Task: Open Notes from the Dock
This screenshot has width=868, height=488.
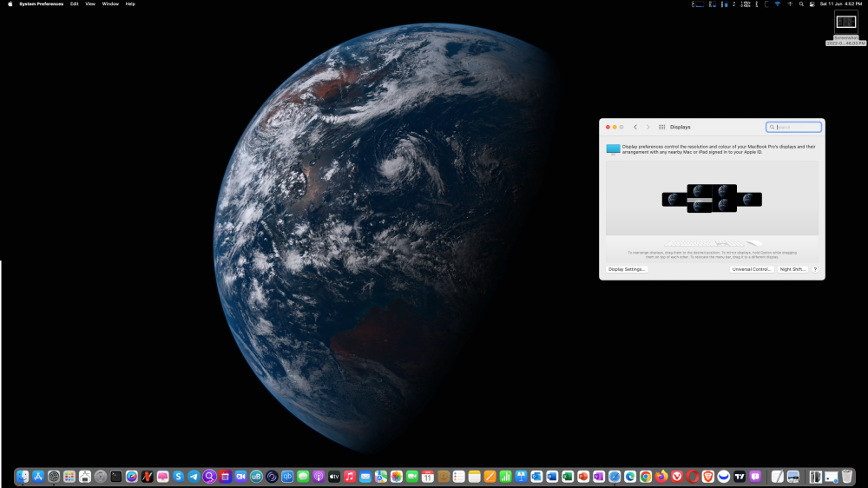Action: pyautogui.click(x=475, y=477)
